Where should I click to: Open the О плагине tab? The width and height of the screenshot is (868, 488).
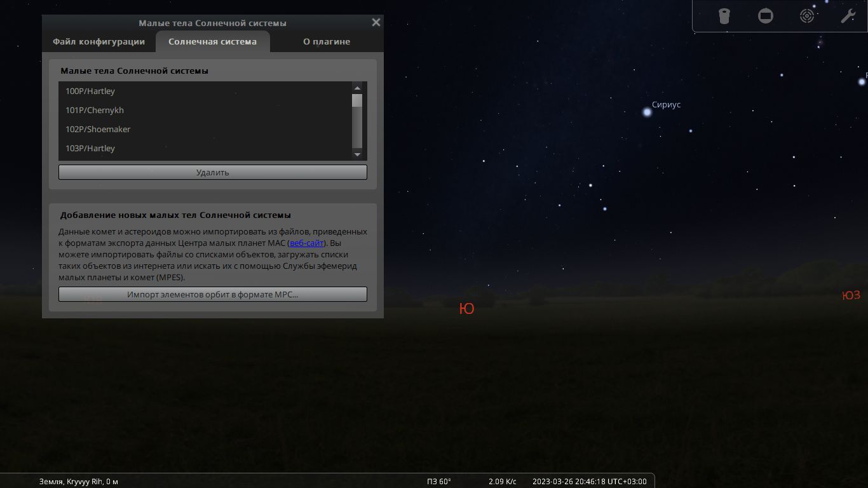click(x=327, y=42)
